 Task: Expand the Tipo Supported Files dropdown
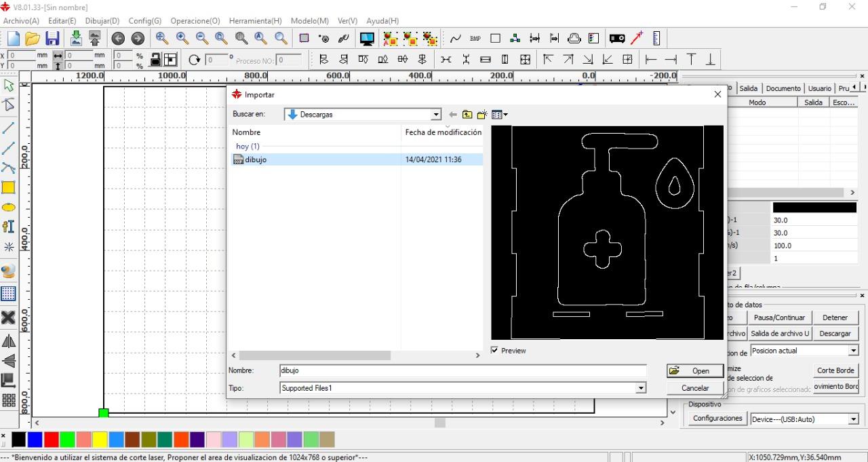pyautogui.click(x=640, y=388)
